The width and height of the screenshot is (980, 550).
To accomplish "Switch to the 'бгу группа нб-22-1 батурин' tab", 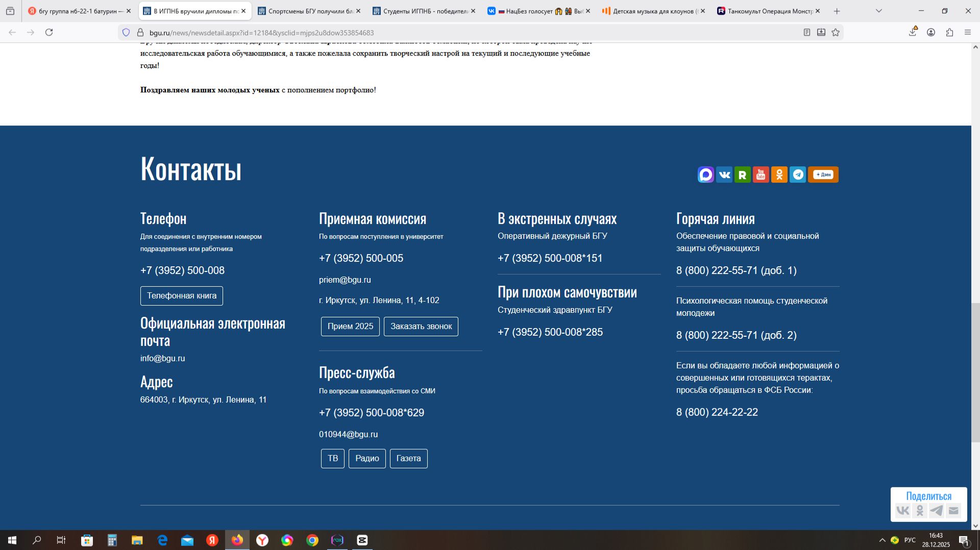I will coord(80,11).
